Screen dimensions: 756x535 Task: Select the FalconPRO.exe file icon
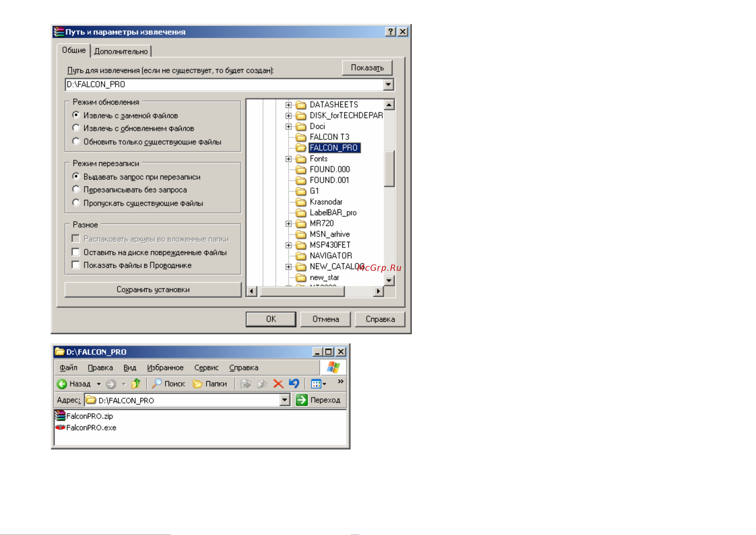click(x=60, y=428)
